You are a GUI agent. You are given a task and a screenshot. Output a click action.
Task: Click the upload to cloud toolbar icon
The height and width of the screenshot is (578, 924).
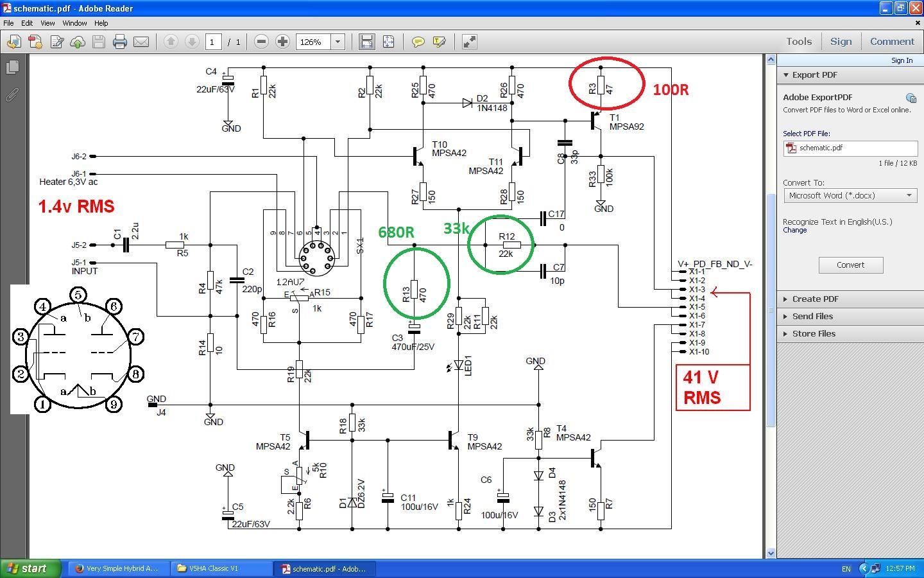(78, 42)
